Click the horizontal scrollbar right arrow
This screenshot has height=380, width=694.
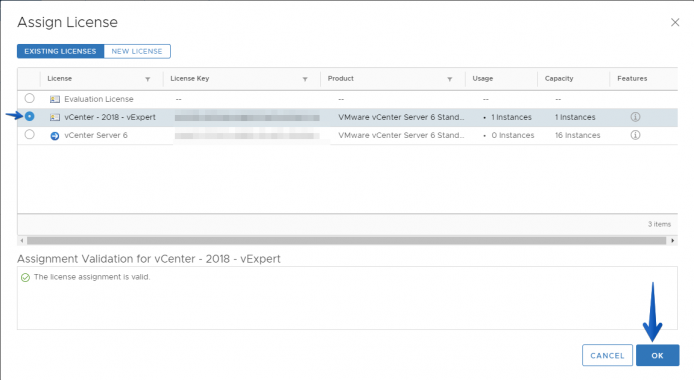tap(673, 241)
